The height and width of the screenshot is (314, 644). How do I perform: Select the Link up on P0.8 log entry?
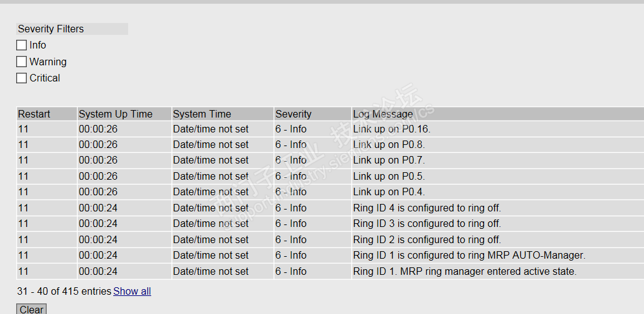(x=389, y=145)
